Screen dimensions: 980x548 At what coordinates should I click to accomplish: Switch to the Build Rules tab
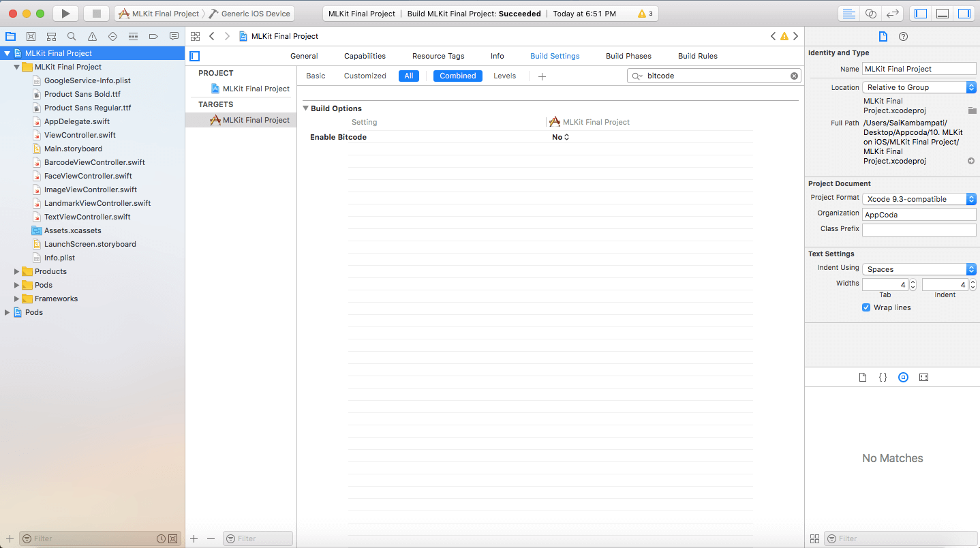(x=698, y=56)
